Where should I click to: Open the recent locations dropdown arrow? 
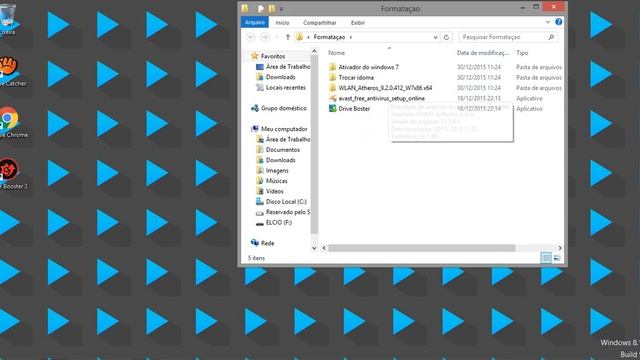coord(277,37)
